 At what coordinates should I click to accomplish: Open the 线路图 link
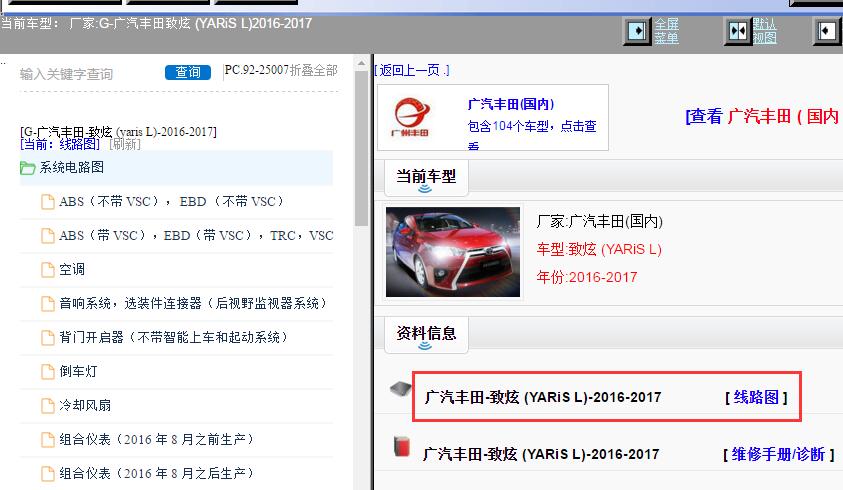[756, 397]
